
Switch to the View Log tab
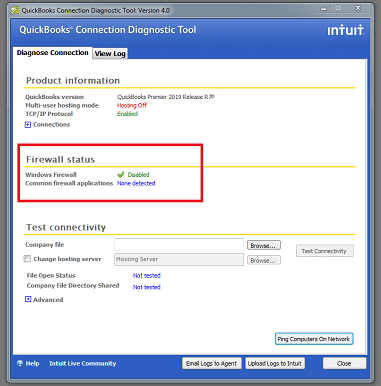tap(110, 53)
